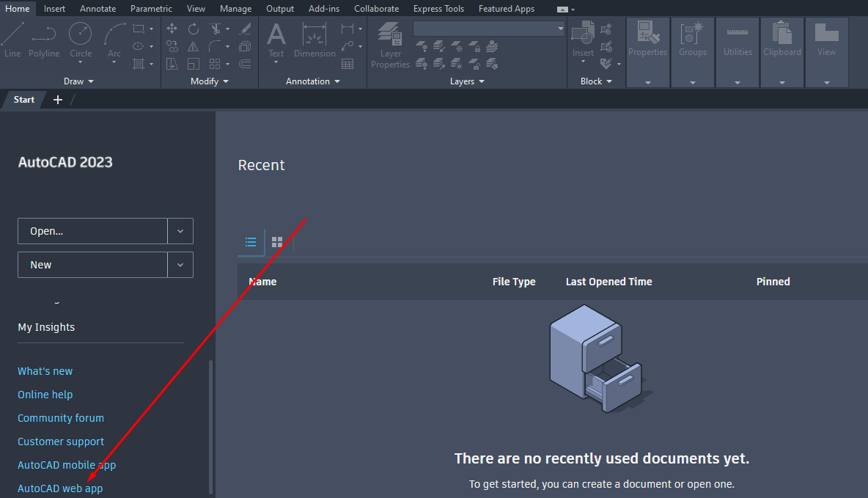Open the Layer Properties manager
Screen dimensions: 868x498
pyautogui.click(x=390, y=45)
